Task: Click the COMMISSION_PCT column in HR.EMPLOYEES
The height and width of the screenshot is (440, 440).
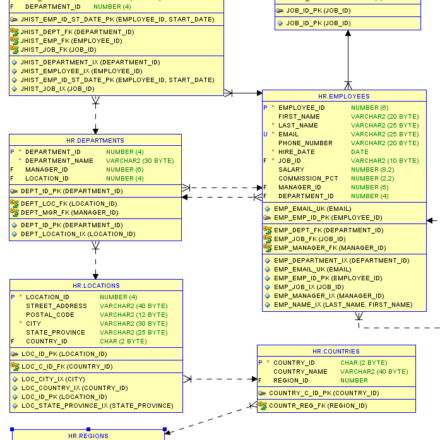Action: coord(308,178)
